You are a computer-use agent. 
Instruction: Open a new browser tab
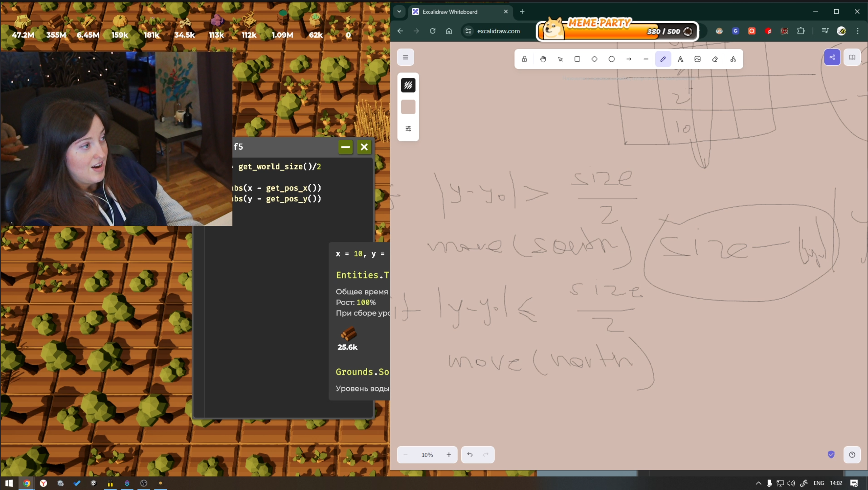coord(522,11)
